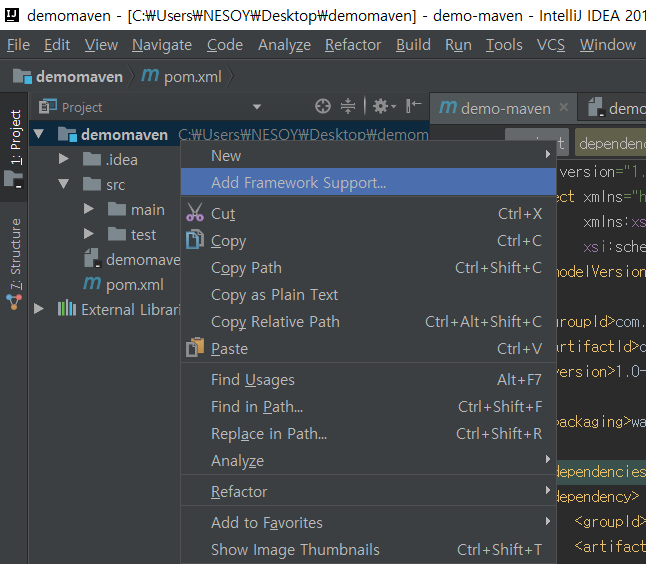This screenshot has width=646, height=564.
Task: Open the Tools menu
Action: (504, 44)
